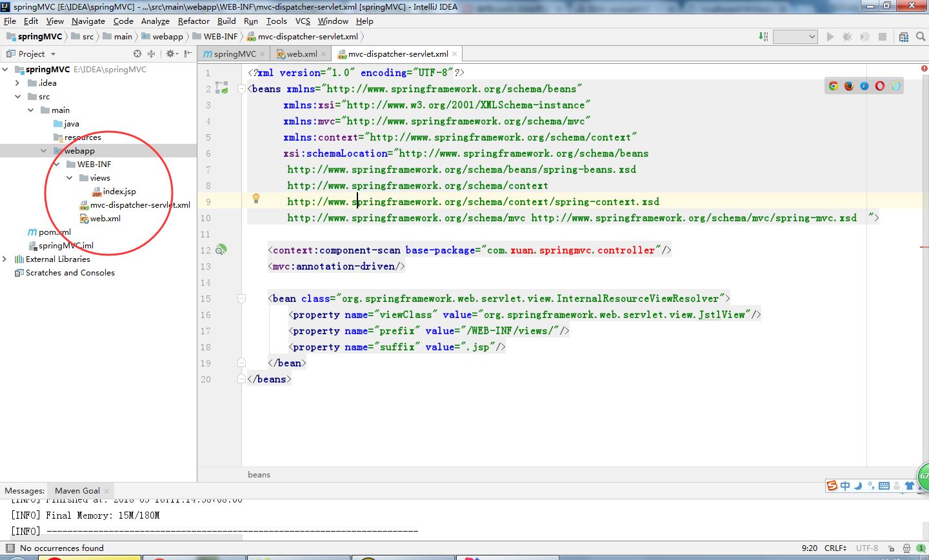
Task: Collapse the views folder node
Action: point(70,178)
